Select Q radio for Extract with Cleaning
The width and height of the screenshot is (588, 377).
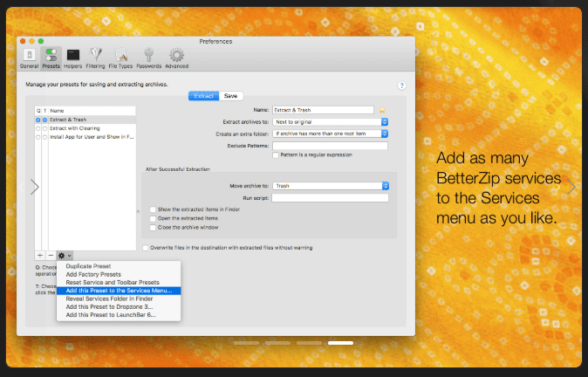[38, 128]
